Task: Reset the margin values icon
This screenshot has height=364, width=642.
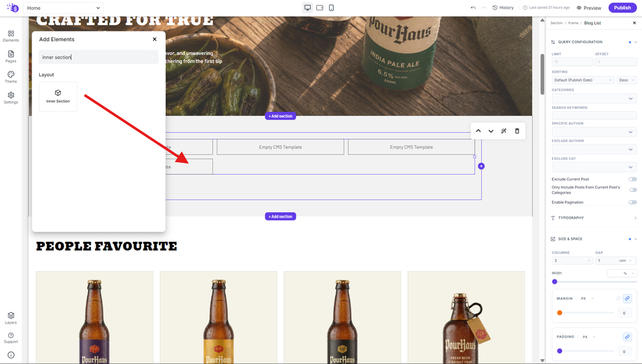Action: tap(618, 298)
